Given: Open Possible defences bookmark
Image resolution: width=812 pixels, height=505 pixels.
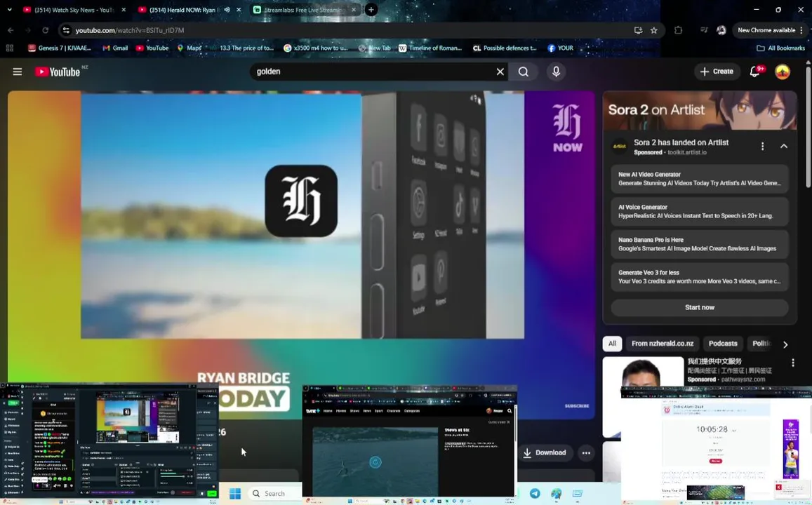Looking at the screenshot, I should pos(505,48).
